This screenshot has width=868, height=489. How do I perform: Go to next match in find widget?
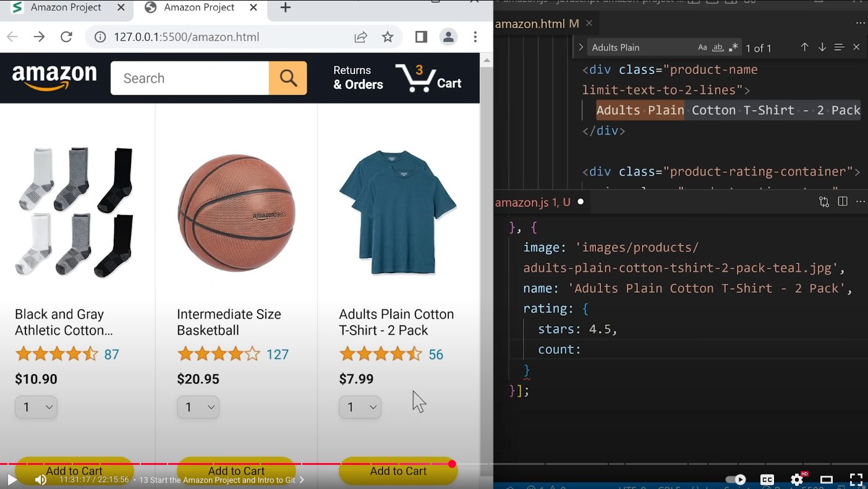point(822,48)
